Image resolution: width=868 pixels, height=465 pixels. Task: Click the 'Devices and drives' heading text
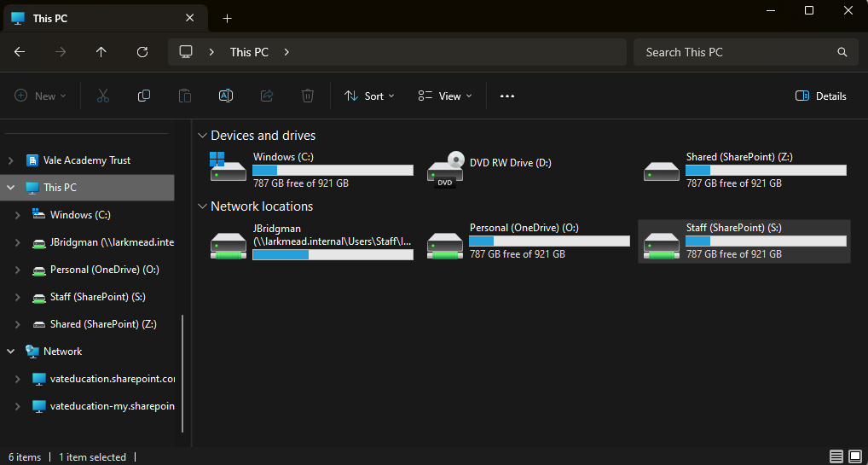263,135
